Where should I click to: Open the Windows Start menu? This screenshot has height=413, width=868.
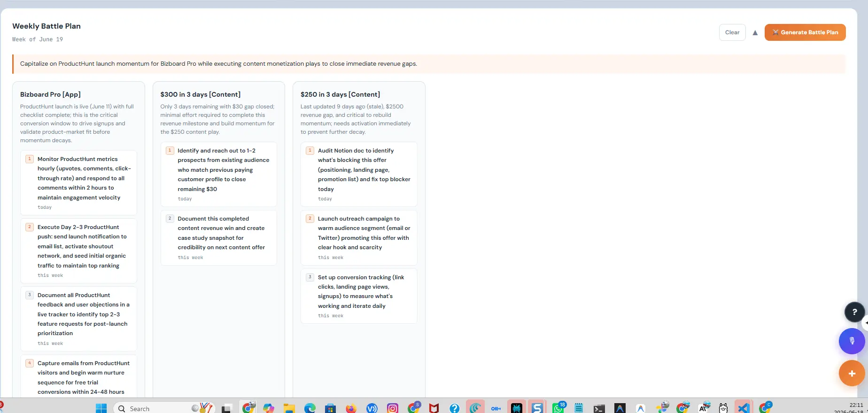[101, 408]
